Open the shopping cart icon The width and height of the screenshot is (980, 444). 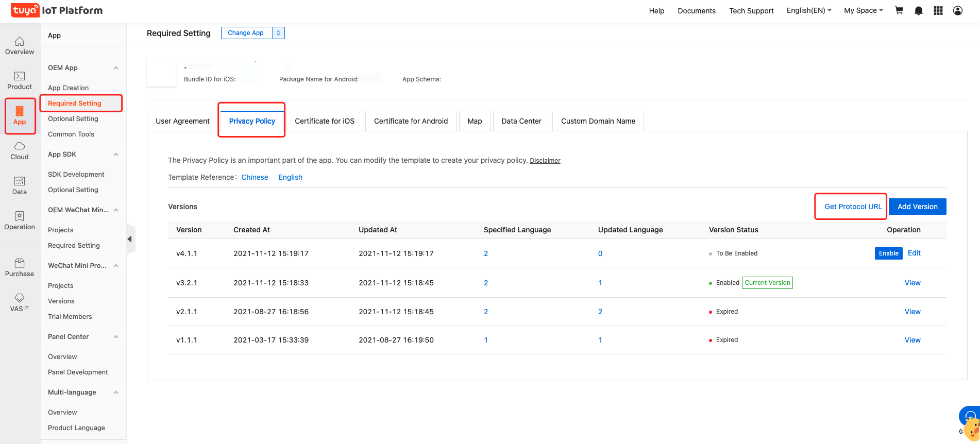click(899, 10)
